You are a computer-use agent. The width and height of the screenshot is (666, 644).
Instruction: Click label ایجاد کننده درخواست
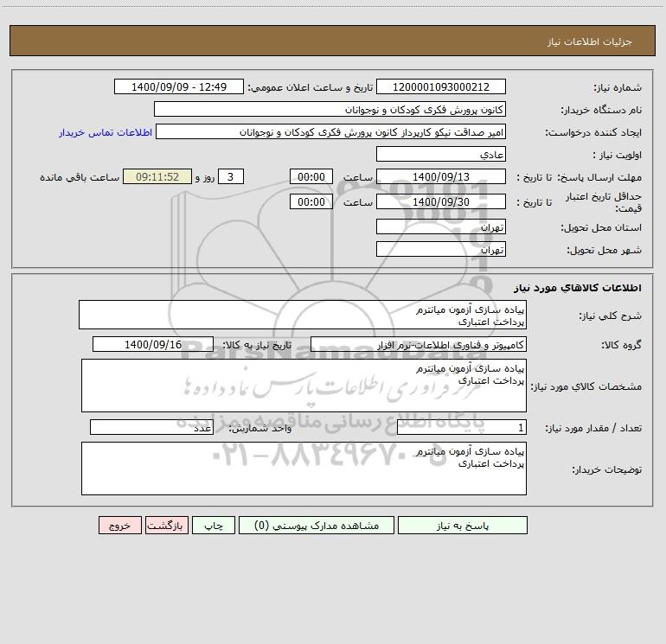click(x=593, y=132)
